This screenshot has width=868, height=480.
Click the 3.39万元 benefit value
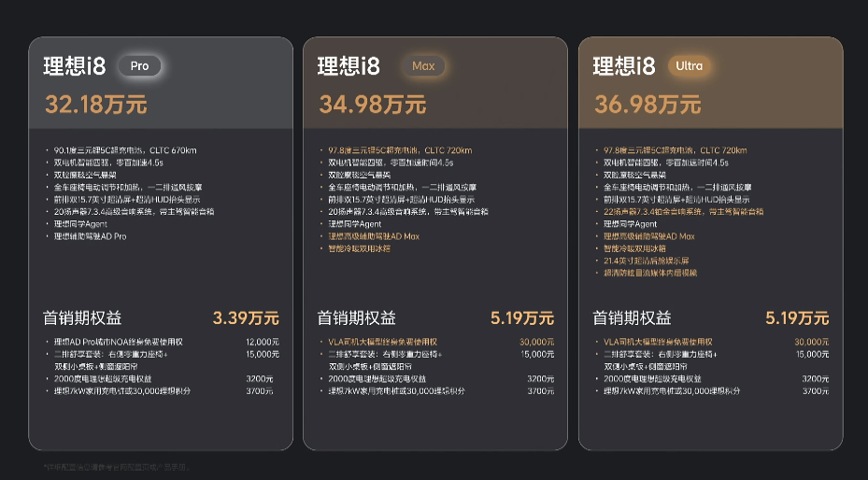[246, 318]
